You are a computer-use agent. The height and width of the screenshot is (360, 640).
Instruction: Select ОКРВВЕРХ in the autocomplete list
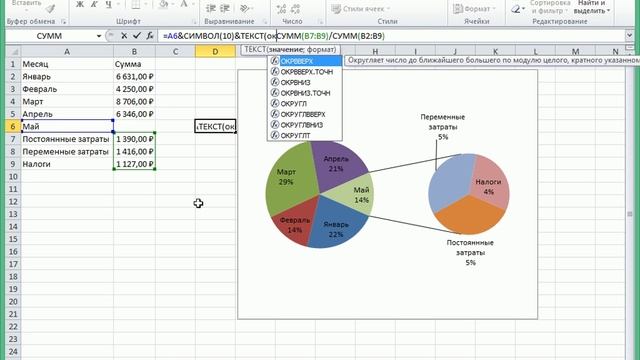click(x=305, y=61)
